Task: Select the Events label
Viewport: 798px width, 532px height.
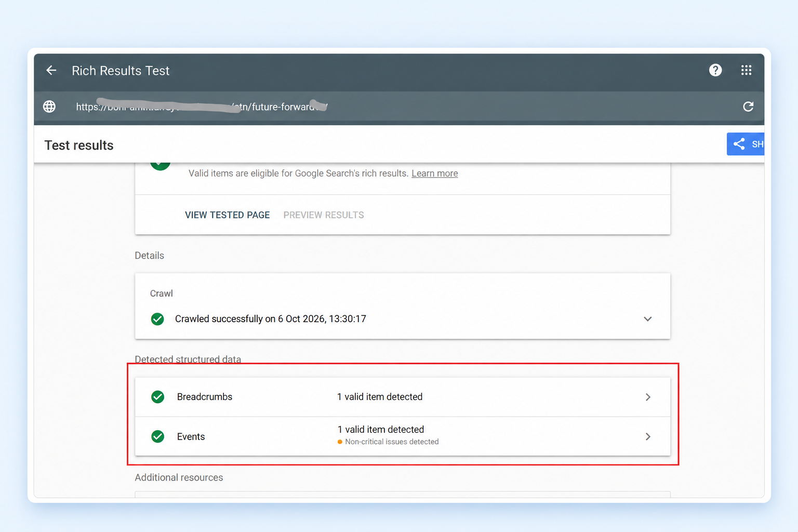Action: 191,437
